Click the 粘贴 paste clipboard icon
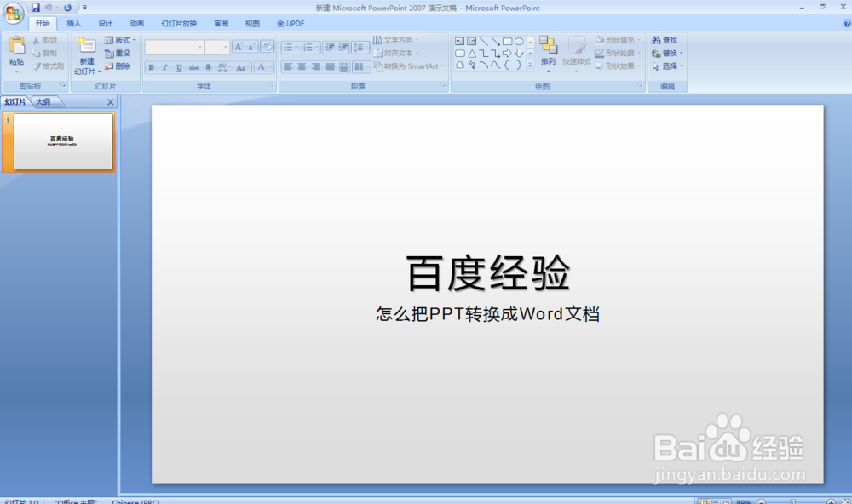Screen dimensions: 852x504 (x=17, y=46)
